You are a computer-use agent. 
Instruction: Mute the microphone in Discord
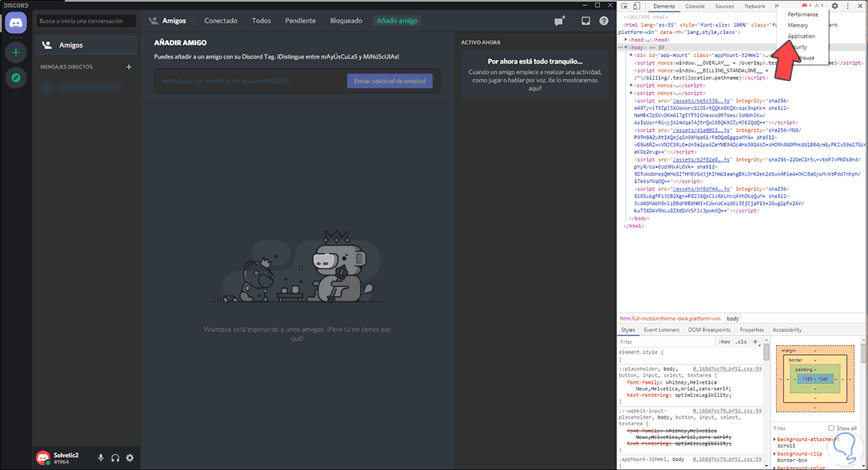pos(101,458)
